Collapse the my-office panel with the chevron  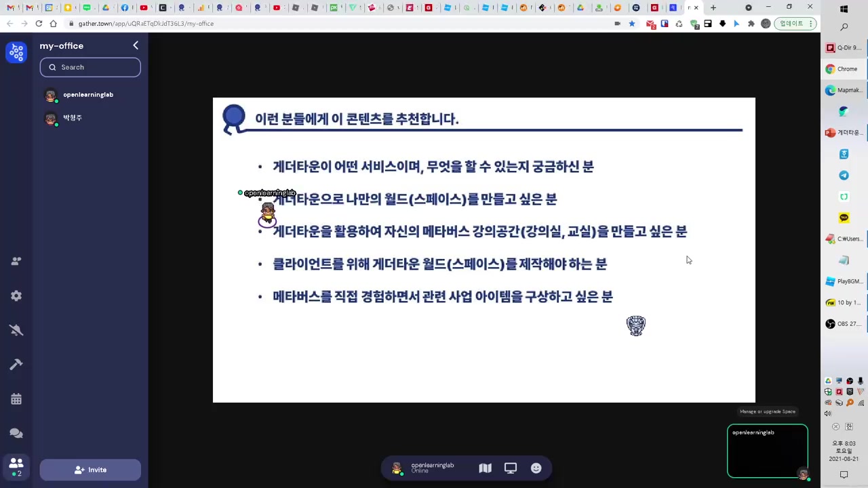point(136,45)
